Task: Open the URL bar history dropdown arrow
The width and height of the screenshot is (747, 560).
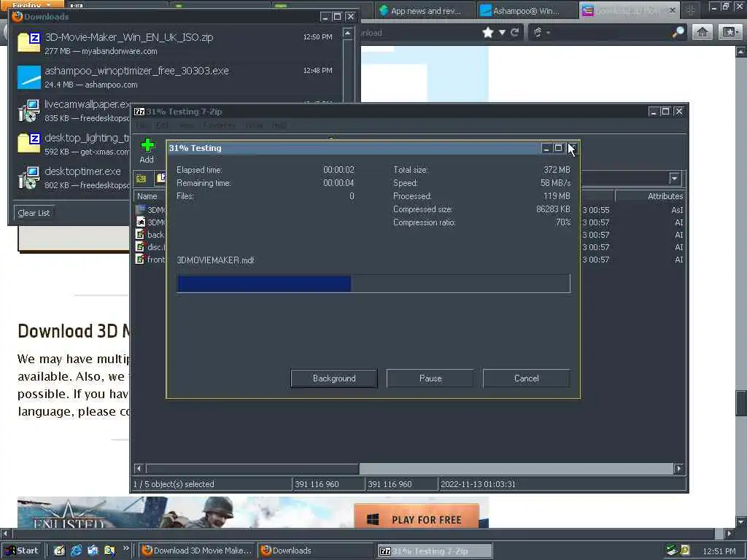Action: (502, 32)
